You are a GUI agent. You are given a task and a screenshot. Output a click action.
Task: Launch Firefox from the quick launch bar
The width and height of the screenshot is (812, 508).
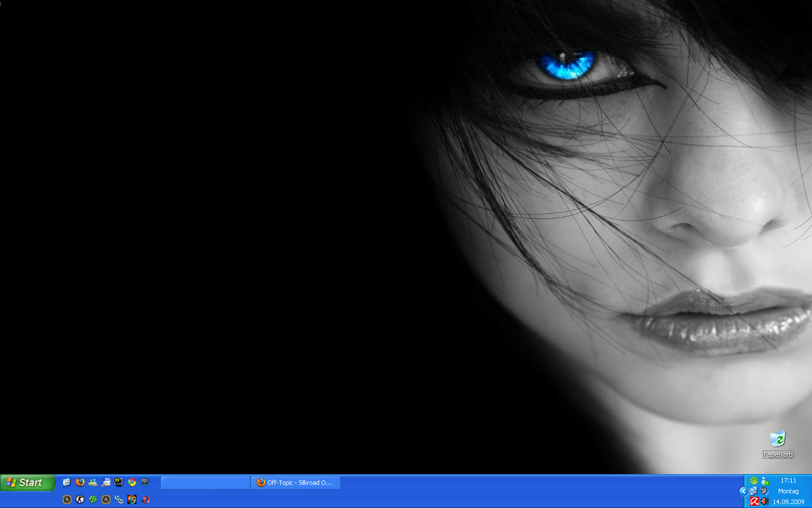[80, 483]
